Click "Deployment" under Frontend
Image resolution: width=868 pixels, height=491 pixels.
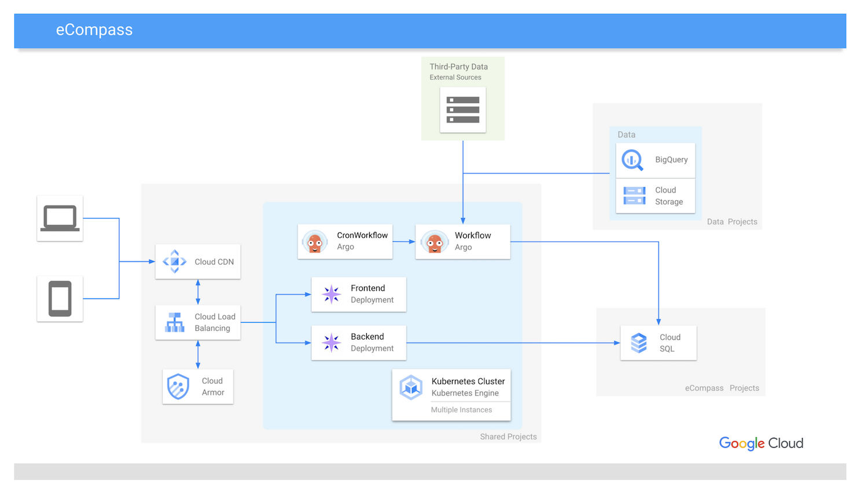pyautogui.click(x=372, y=300)
